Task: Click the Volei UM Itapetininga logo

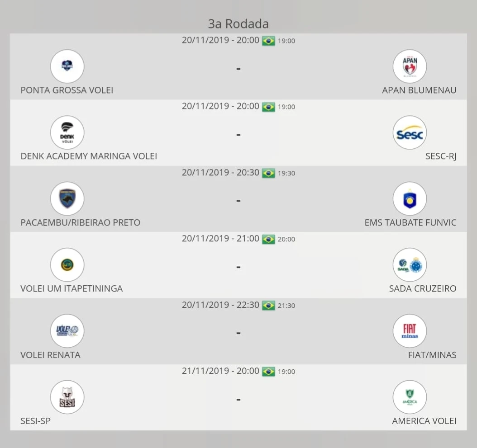Action: coord(67,265)
